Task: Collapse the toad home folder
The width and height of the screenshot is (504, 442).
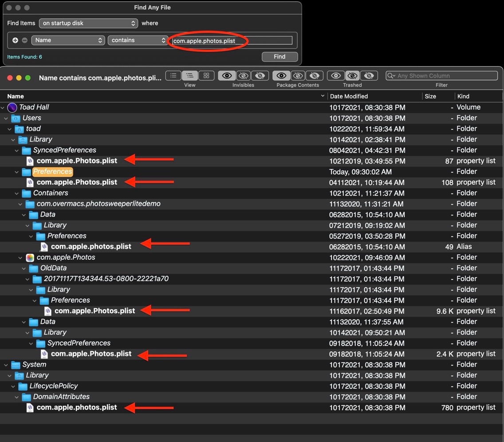Action: (x=9, y=129)
